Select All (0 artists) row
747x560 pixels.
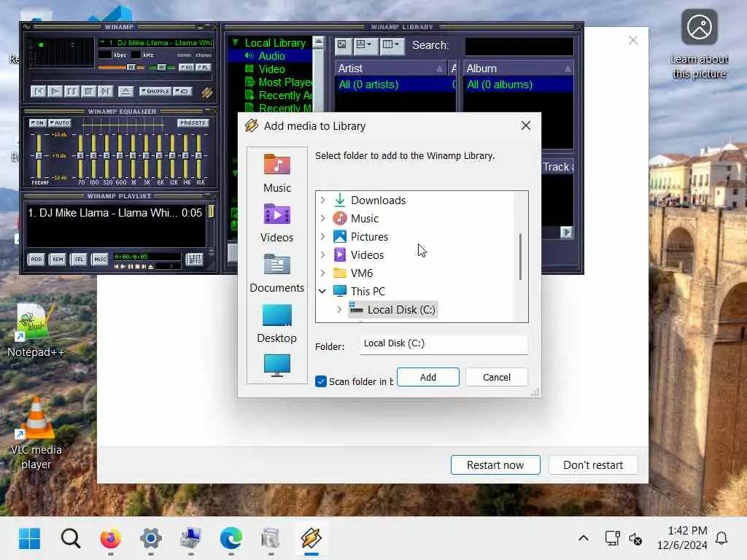pos(395,85)
